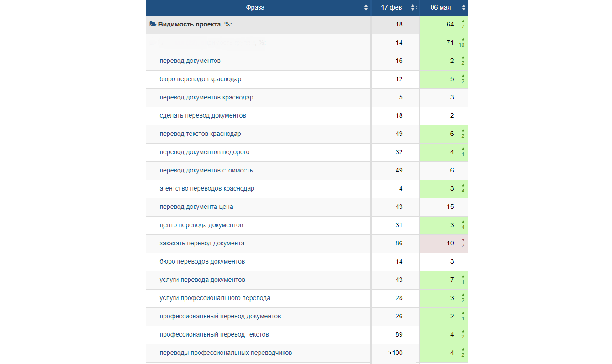This screenshot has height=364, width=612.
Task: Select the phrase профессиональный перевод текстов
Action: click(x=214, y=335)
